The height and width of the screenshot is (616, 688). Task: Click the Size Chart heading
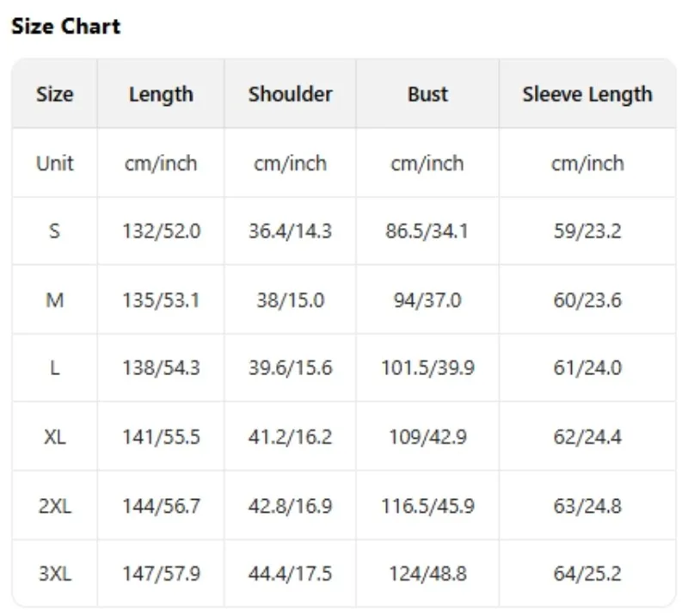pos(65,27)
